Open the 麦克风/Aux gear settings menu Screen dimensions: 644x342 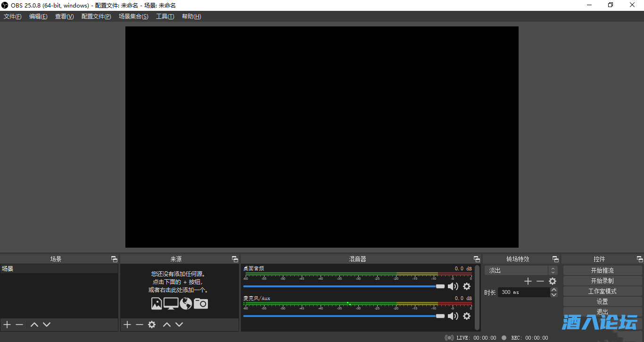coord(467,316)
